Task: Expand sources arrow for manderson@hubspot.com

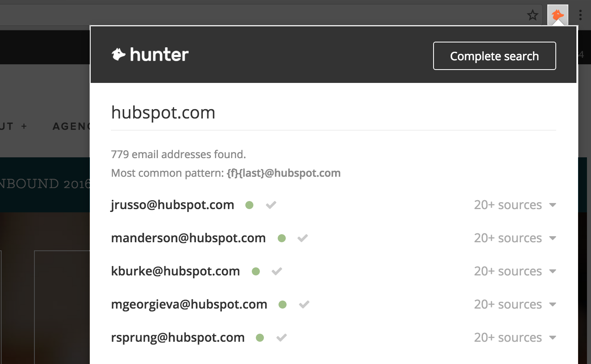Action: (x=553, y=238)
